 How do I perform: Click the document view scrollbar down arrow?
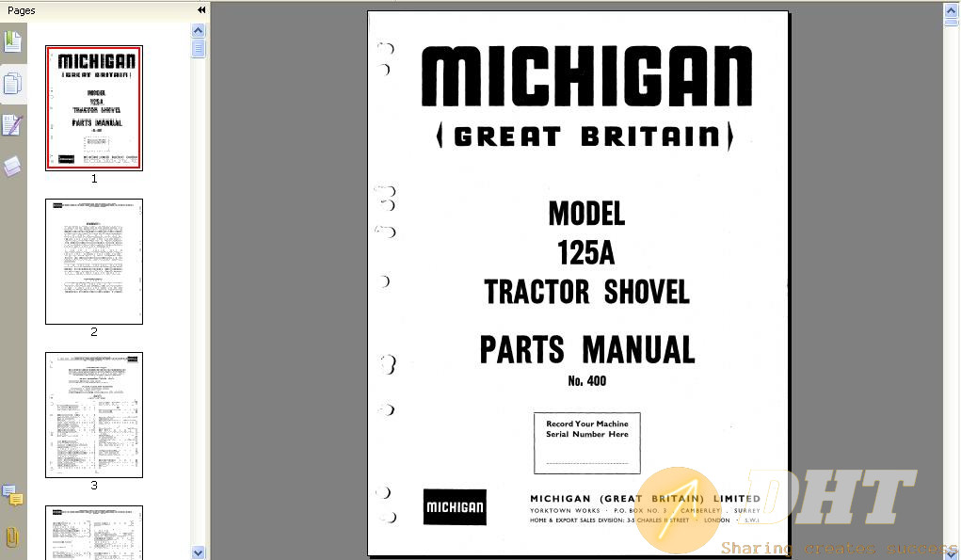click(x=952, y=553)
